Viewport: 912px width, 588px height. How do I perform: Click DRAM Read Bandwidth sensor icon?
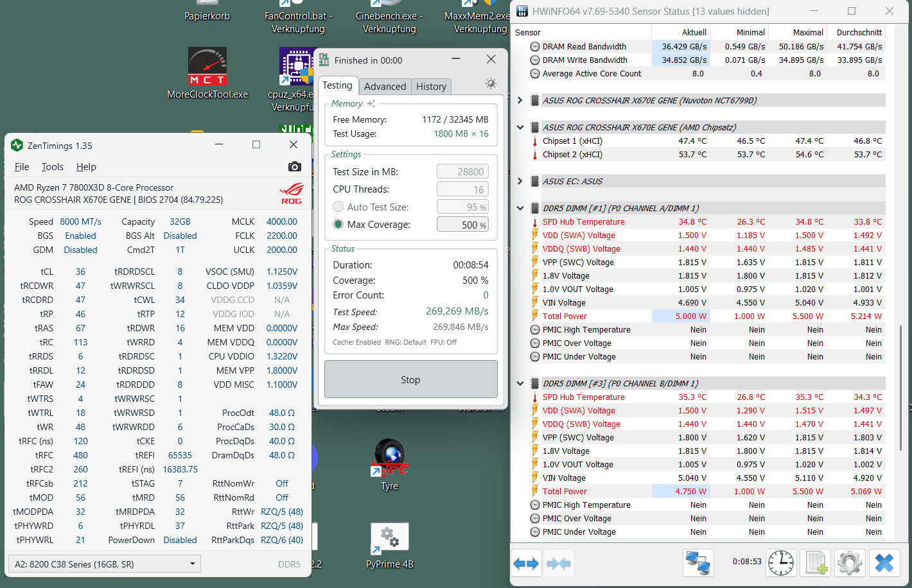click(534, 46)
